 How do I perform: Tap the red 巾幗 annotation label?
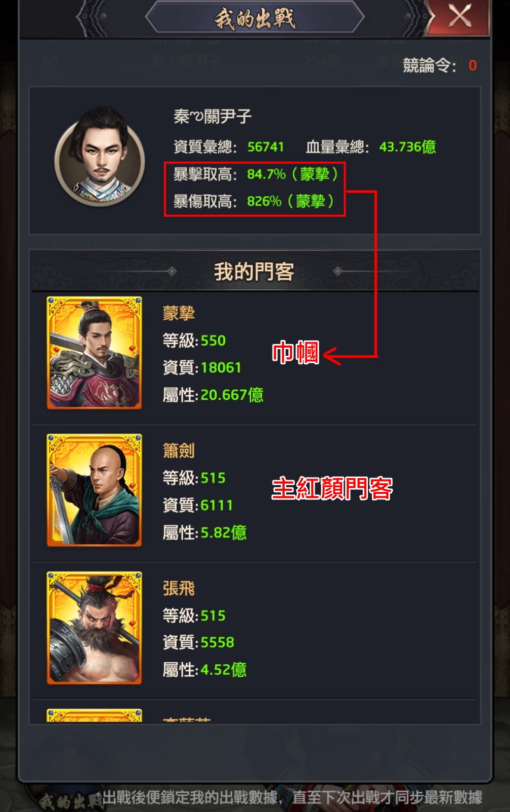295,353
